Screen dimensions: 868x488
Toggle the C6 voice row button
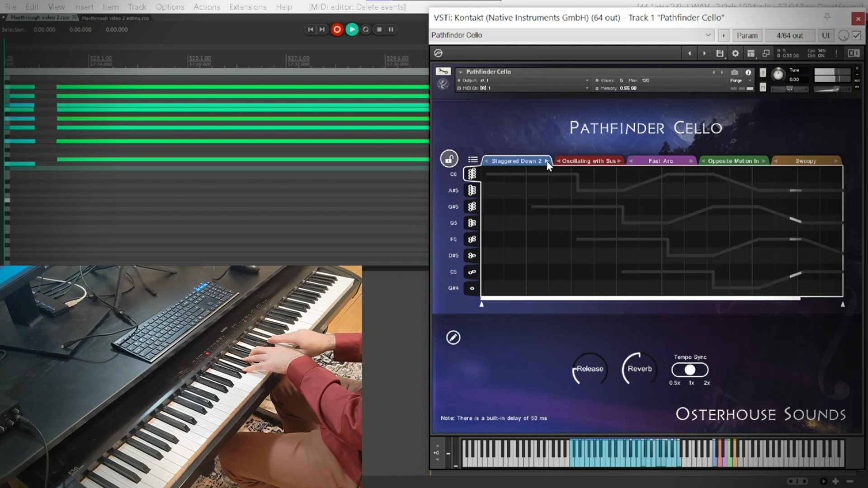click(472, 174)
